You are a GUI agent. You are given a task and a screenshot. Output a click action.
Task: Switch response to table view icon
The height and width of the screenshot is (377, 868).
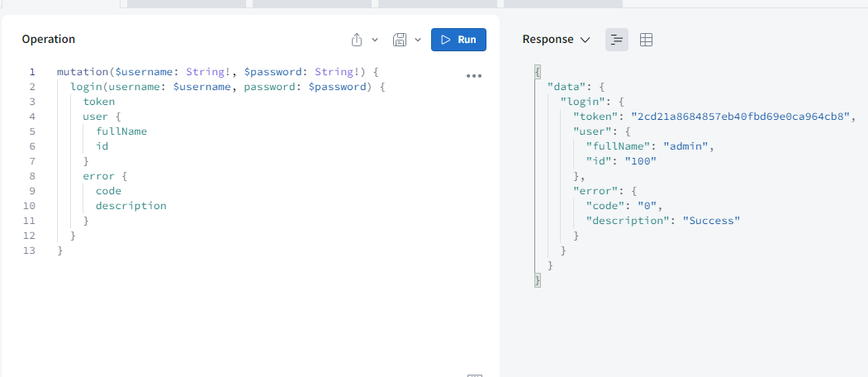(647, 40)
